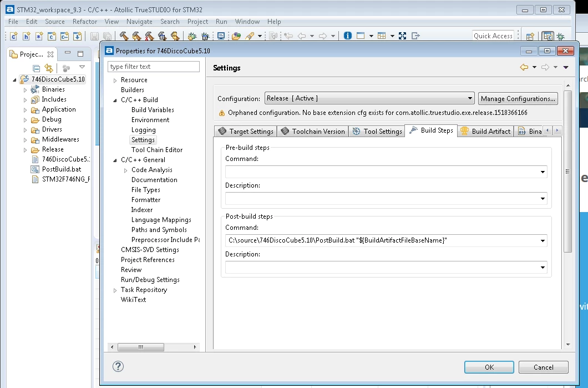The width and height of the screenshot is (588, 388).
Task: Select Paths and Symbols in properties tree
Action: 159,230
